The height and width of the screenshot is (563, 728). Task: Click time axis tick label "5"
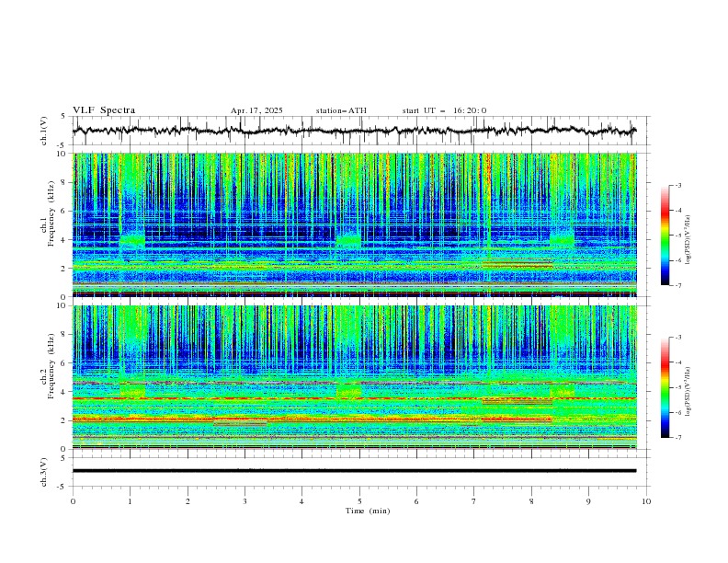(x=359, y=501)
